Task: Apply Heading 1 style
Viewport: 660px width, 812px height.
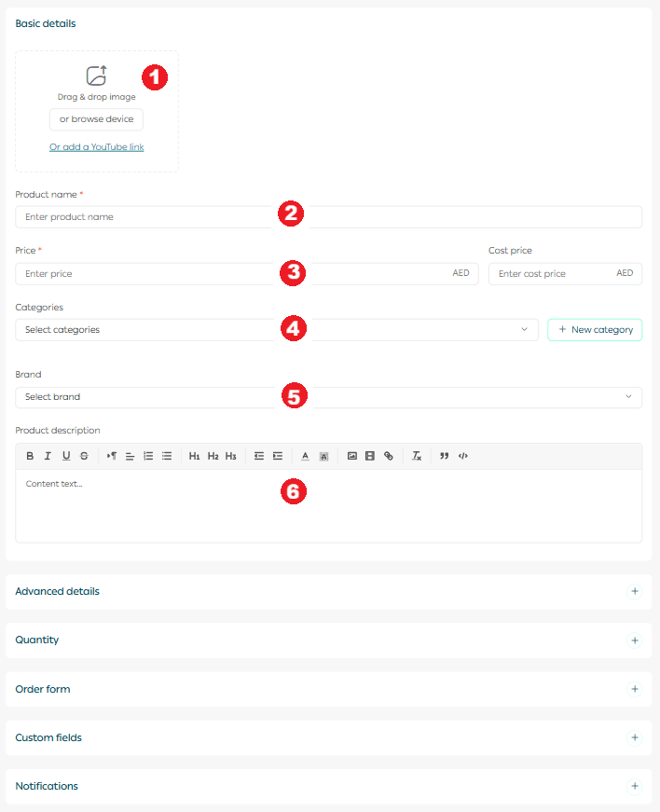Action: point(194,456)
